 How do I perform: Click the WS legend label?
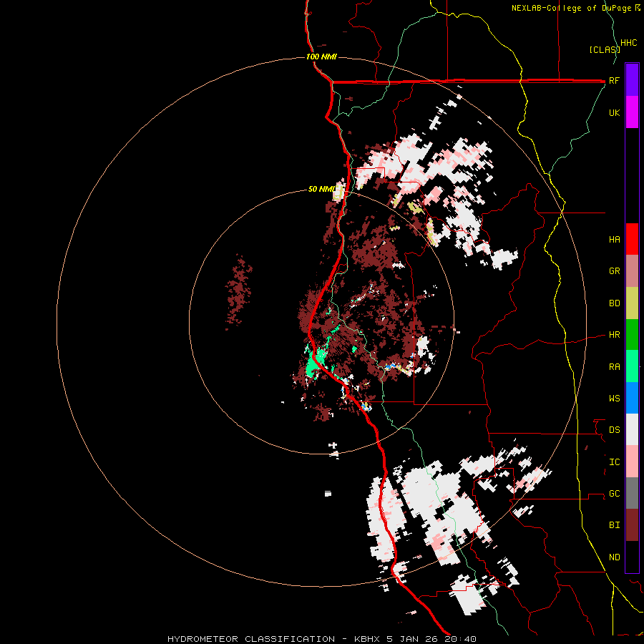pos(614,399)
